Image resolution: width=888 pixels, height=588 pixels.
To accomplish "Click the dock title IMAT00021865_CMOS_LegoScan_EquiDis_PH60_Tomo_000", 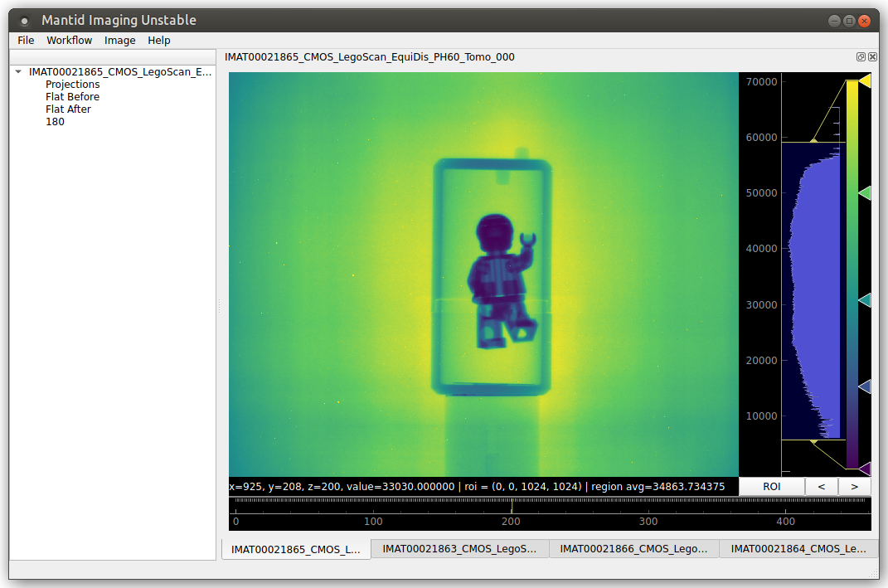I will (369, 56).
